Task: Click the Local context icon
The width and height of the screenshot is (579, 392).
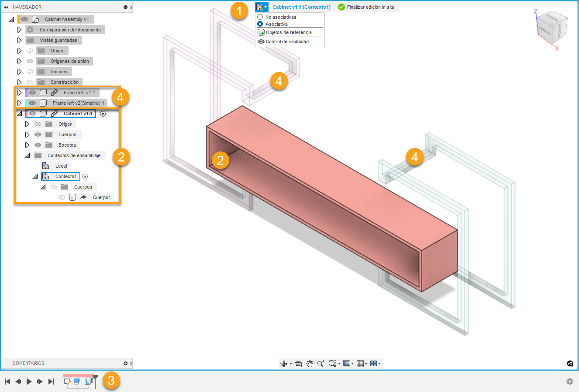Action: pyautogui.click(x=45, y=166)
